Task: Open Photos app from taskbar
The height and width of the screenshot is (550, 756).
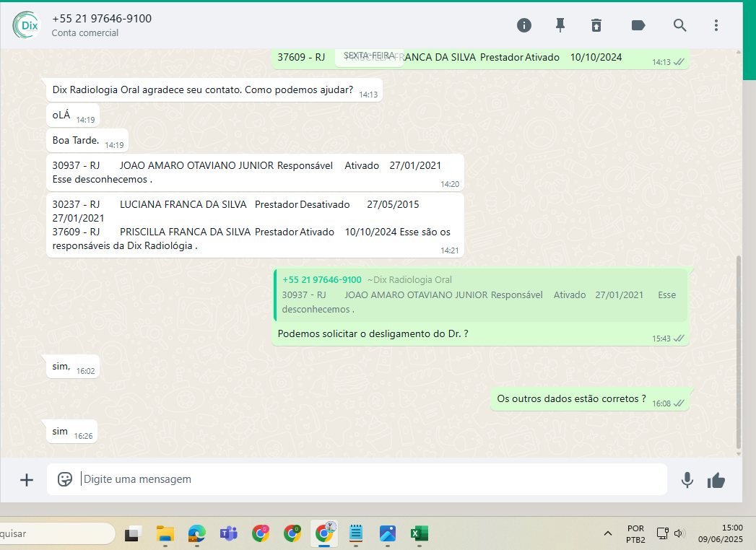Action: (x=388, y=533)
